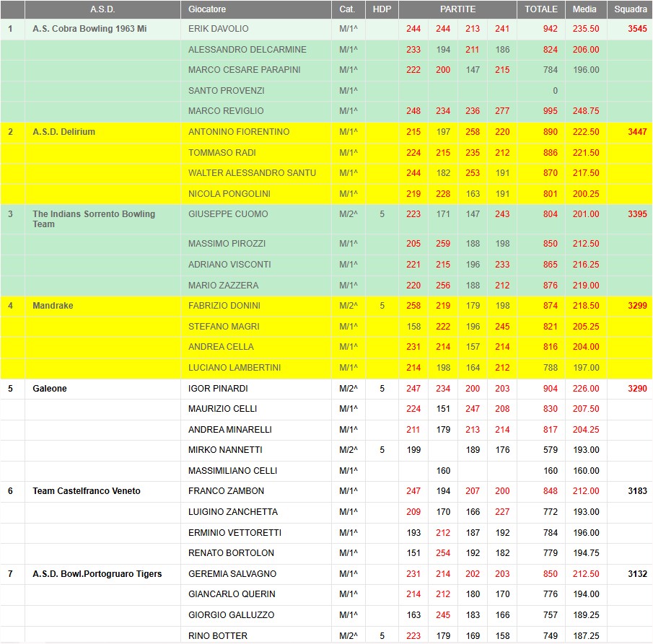Select player FRANCO ZAMBON
Screen dimensions: 653x644
coord(226,491)
